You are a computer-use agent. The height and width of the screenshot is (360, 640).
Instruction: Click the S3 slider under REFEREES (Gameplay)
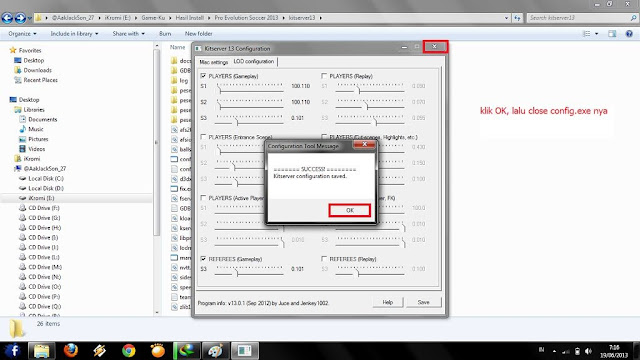249,270
